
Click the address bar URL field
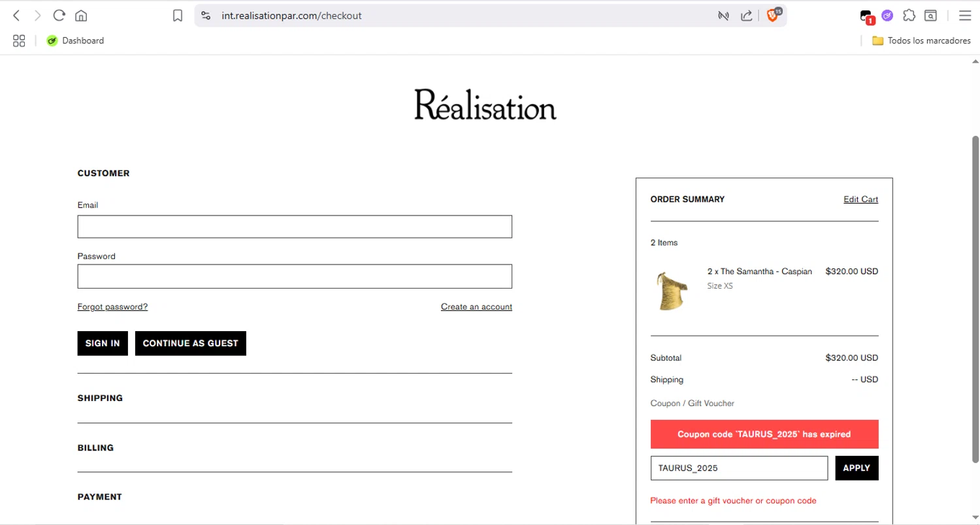(x=457, y=16)
